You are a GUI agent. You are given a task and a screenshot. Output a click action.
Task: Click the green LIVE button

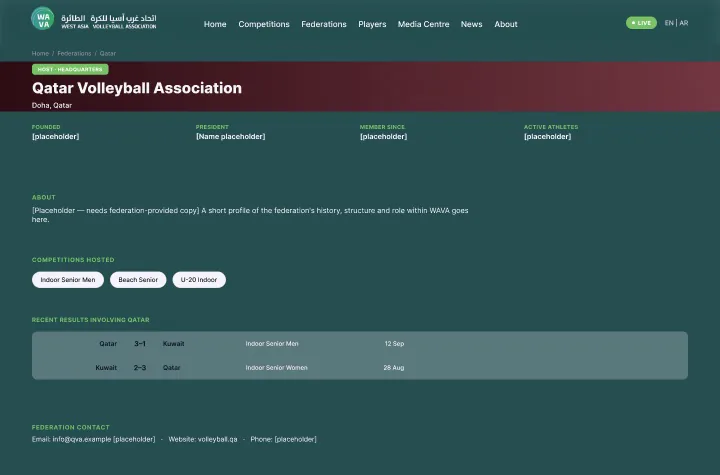point(641,23)
